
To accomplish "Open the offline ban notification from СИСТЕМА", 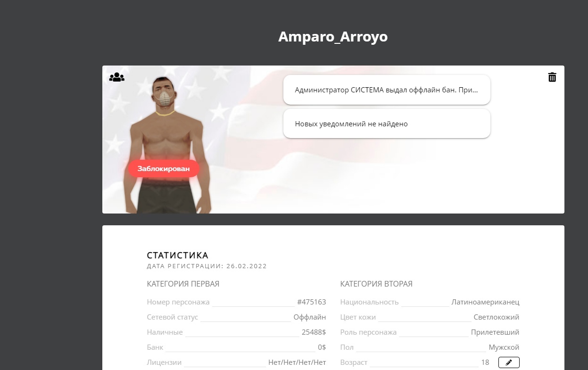I will (x=387, y=90).
